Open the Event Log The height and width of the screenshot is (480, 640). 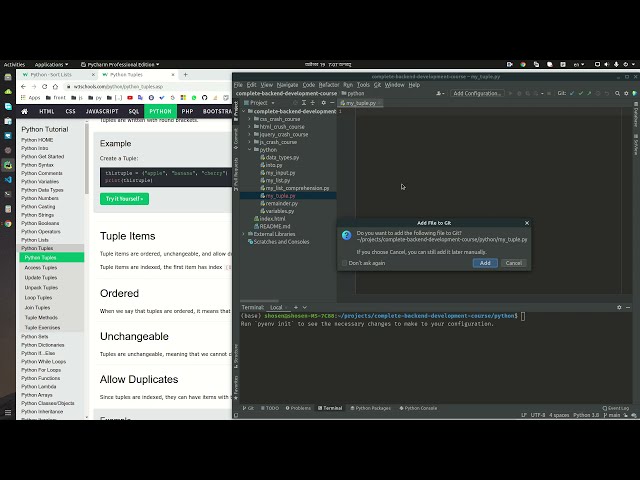coord(616,408)
